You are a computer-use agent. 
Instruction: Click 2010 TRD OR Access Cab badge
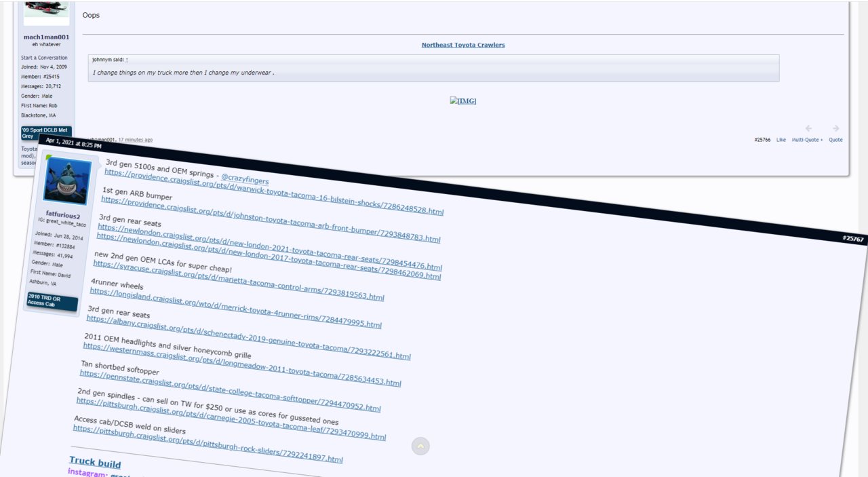coord(52,301)
